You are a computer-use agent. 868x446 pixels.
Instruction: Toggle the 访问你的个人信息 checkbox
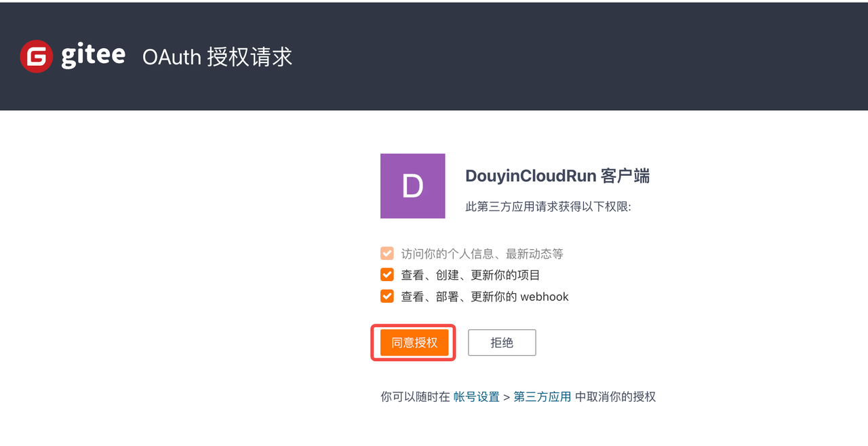[x=387, y=254]
